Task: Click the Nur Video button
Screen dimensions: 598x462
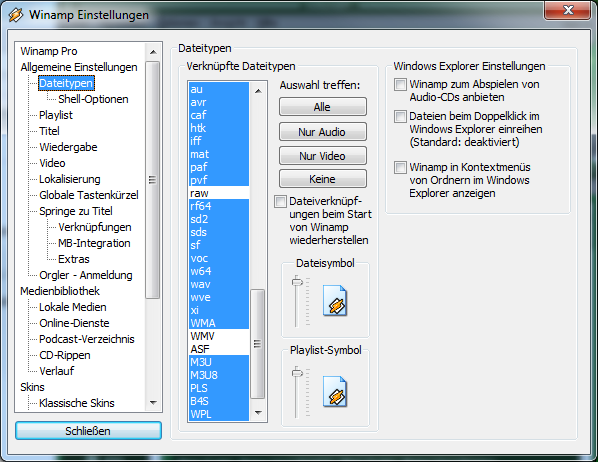Action: (323, 156)
